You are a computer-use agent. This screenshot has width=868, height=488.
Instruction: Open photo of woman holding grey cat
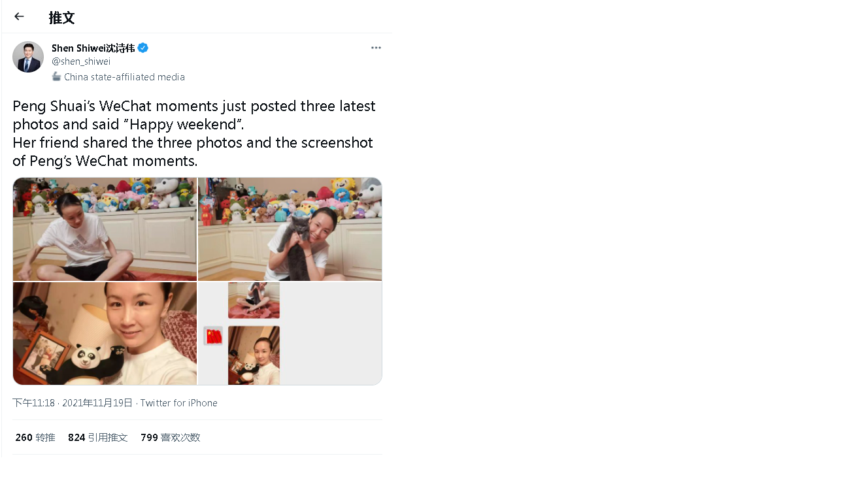click(290, 229)
